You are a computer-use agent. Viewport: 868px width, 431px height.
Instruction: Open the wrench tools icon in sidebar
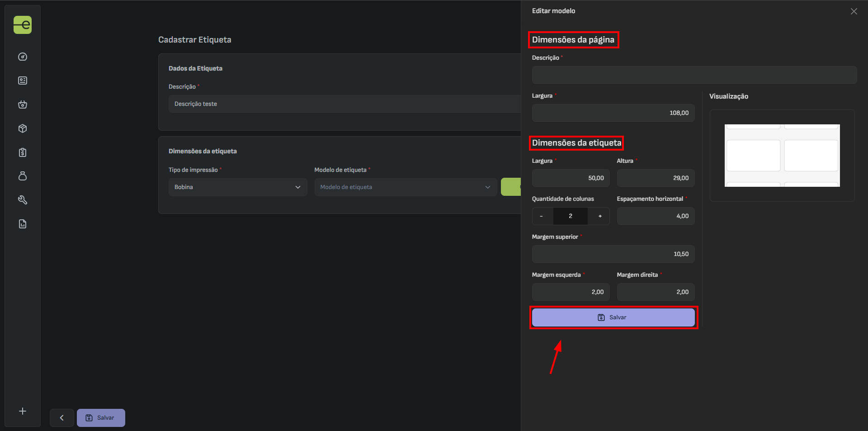pos(23,200)
